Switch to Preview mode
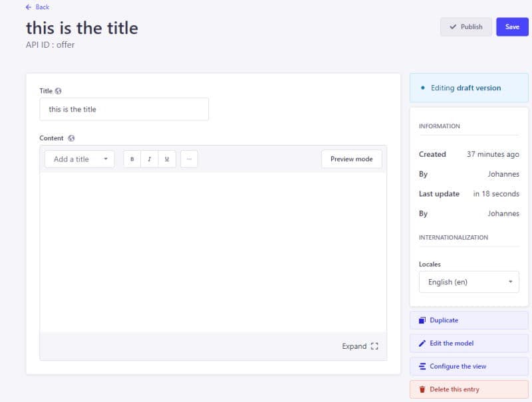This screenshot has height=402, width=532. [351, 159]
